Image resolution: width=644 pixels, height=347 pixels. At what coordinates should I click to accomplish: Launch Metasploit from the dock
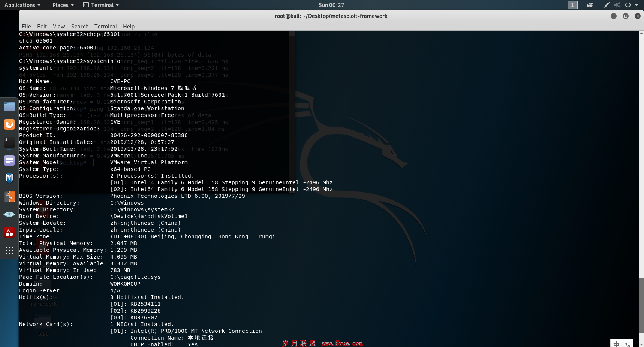[9, 178]
